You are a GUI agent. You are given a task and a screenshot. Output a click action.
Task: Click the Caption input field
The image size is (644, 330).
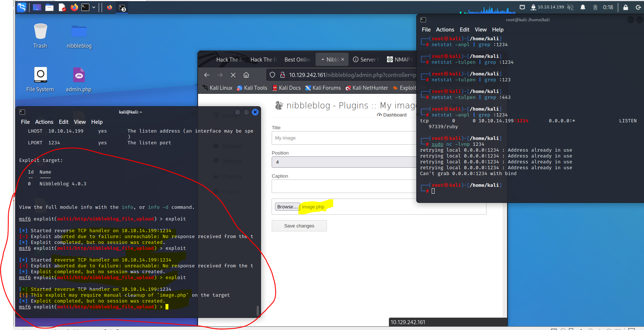(x=344, y=186)
